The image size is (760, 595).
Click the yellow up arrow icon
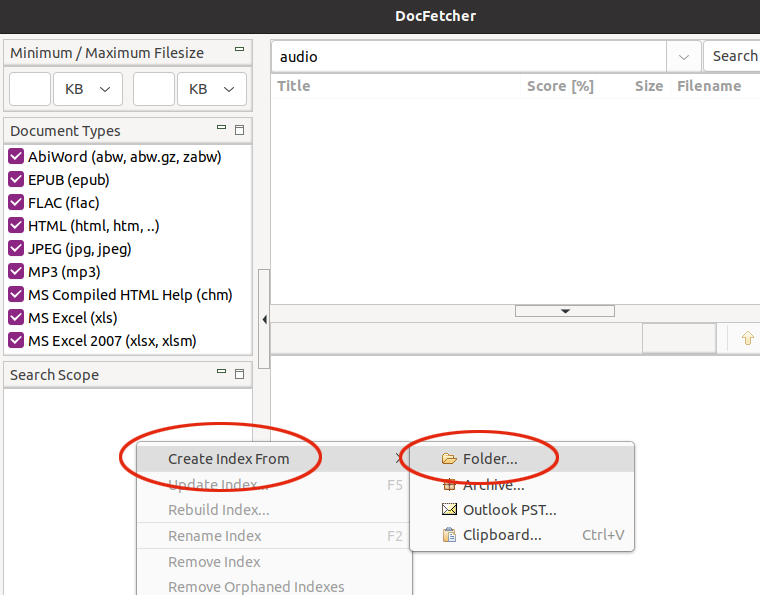(x=747, y=338)
